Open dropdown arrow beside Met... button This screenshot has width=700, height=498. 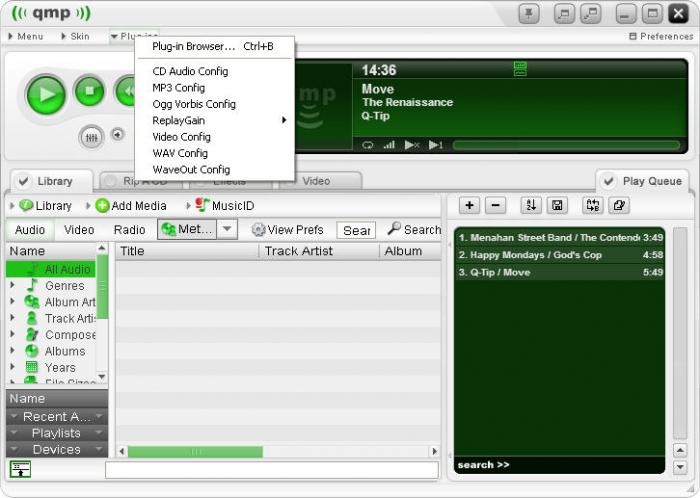[x=227, y=229]
